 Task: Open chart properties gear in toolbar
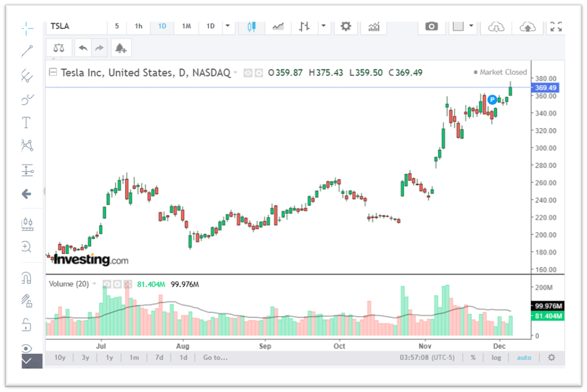click(346, 26)
